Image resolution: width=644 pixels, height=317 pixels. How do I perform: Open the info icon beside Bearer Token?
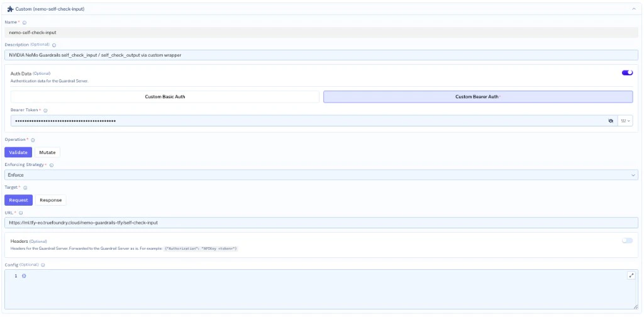(x=45, y=111)
